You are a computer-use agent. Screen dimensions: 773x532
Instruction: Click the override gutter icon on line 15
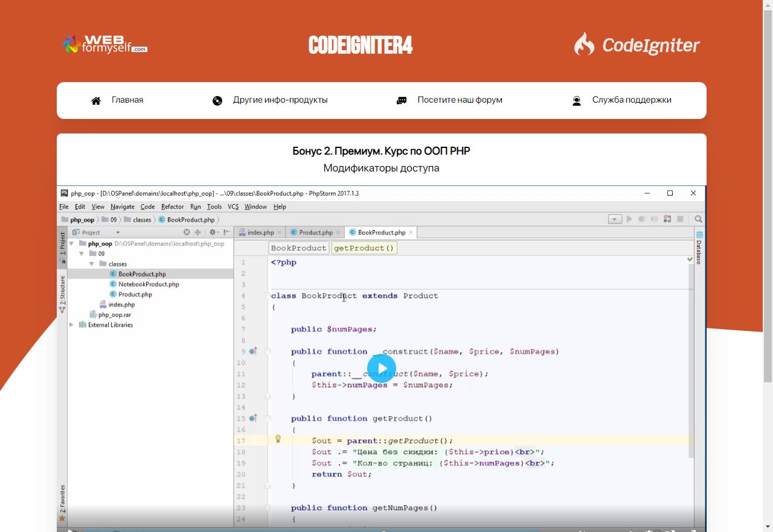253,418
